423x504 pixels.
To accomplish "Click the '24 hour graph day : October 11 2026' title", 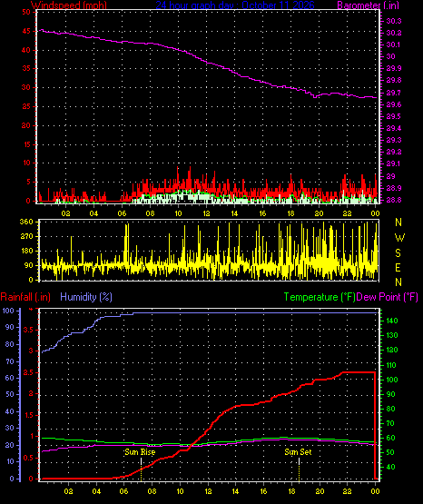I will [x=235, y=5].
